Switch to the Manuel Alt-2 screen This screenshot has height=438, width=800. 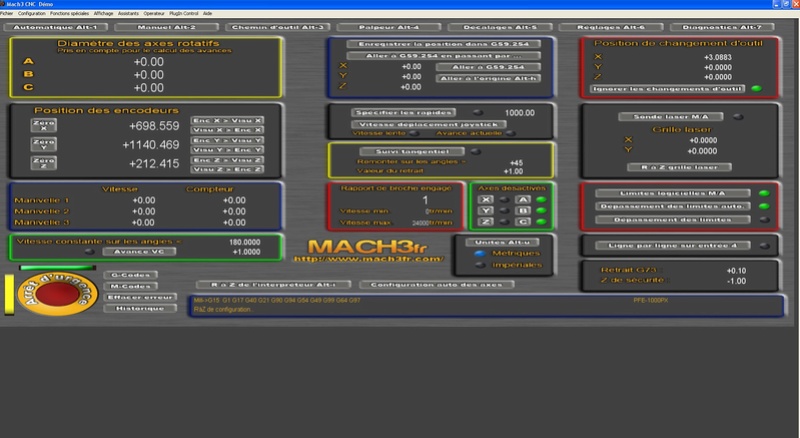click(166, 27)
